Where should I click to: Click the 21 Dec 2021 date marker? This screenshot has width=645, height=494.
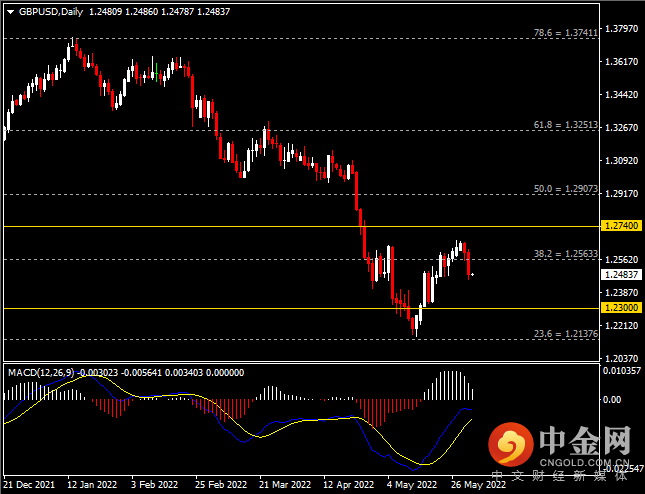pos(29,485)
